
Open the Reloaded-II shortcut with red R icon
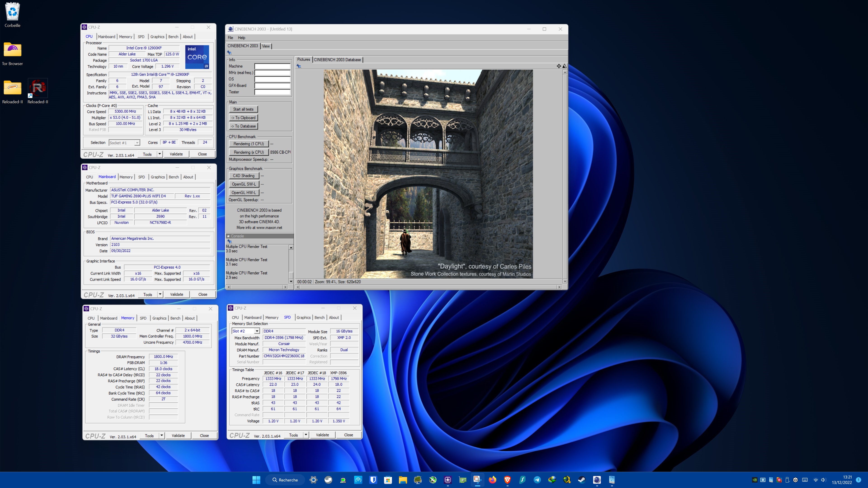pos(38,91)
